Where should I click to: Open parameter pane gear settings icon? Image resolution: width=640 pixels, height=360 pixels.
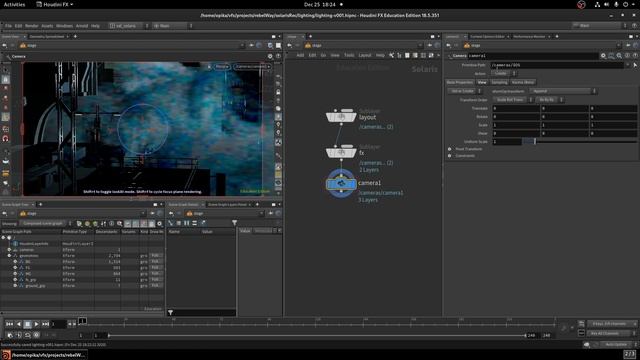tap(603, 56)
